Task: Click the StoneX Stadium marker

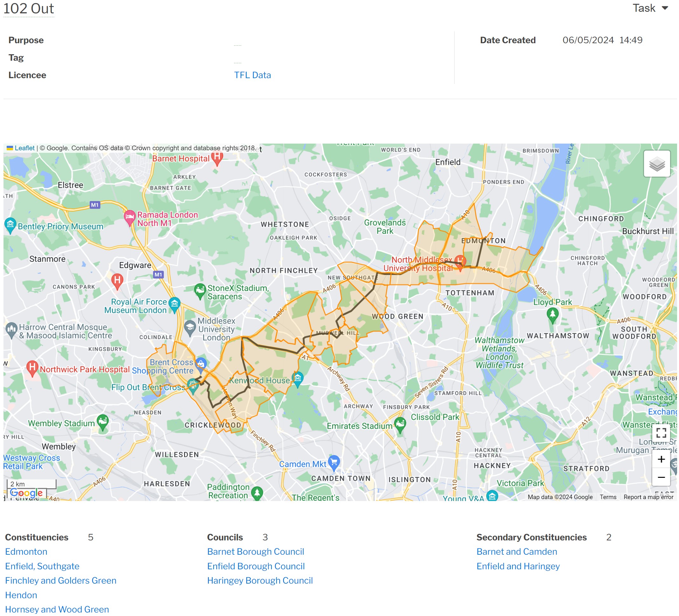Action: click(x=200, y=292)
